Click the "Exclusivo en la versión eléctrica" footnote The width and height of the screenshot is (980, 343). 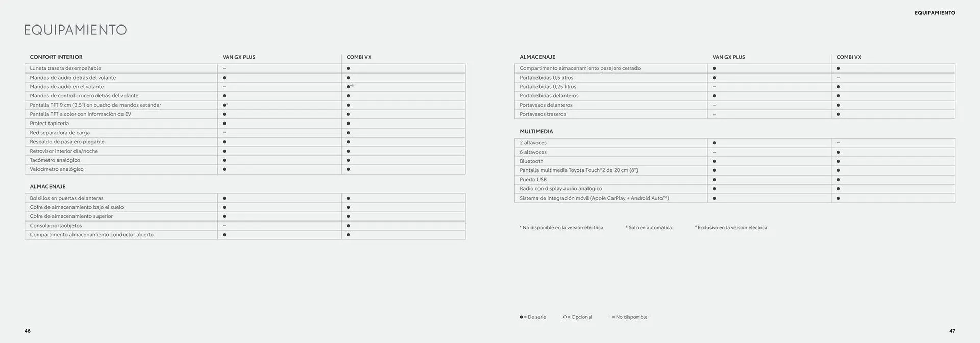coord(732,228)
